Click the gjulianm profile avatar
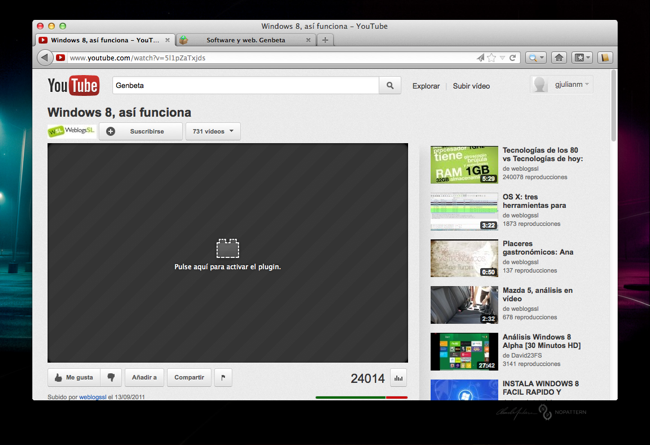 pos(540,84)
